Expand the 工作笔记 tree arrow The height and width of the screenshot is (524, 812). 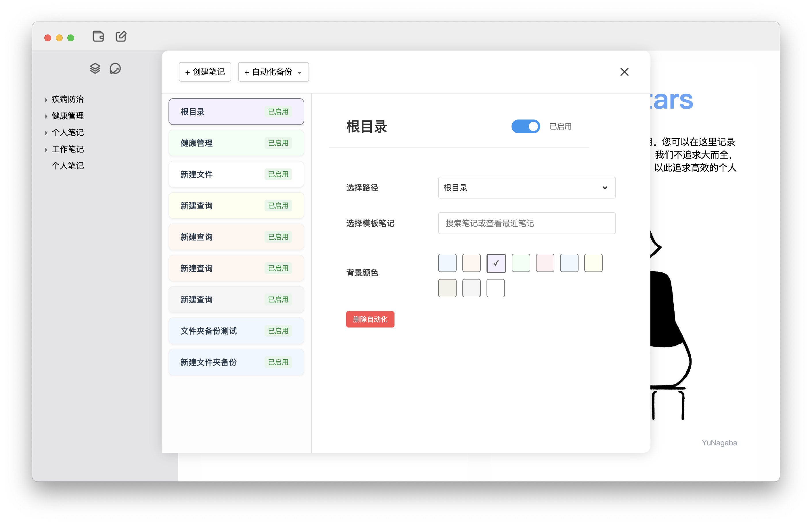[46, 150]
